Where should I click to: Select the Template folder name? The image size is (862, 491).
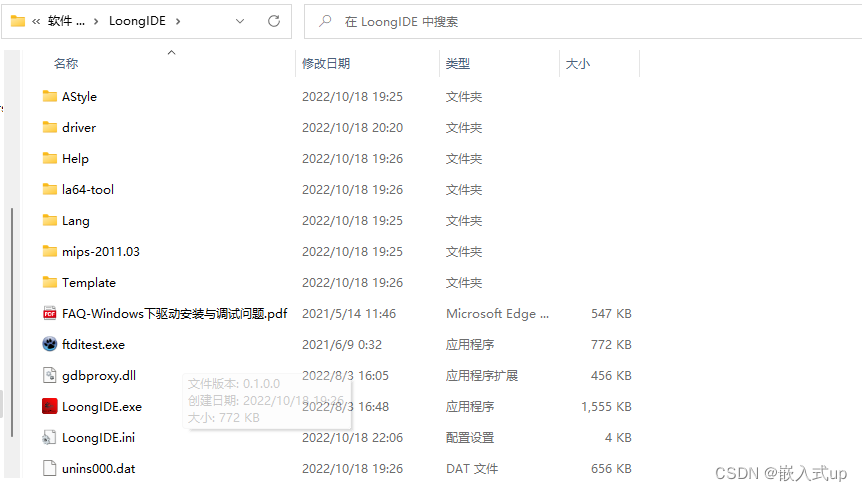[x=89, y=283]
